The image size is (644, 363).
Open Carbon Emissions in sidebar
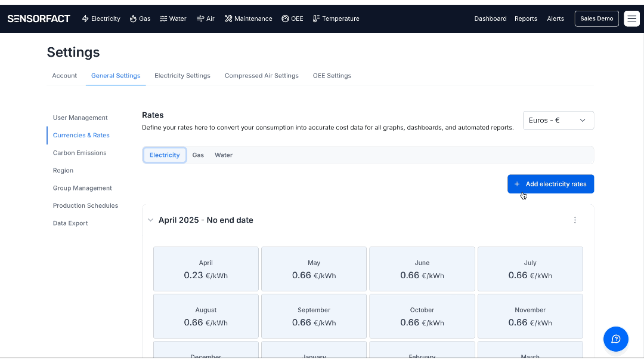point(80,153)
